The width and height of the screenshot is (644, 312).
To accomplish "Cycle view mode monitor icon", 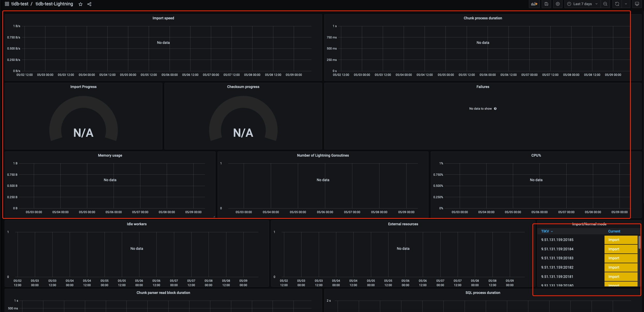I will [x=637, y=4].
